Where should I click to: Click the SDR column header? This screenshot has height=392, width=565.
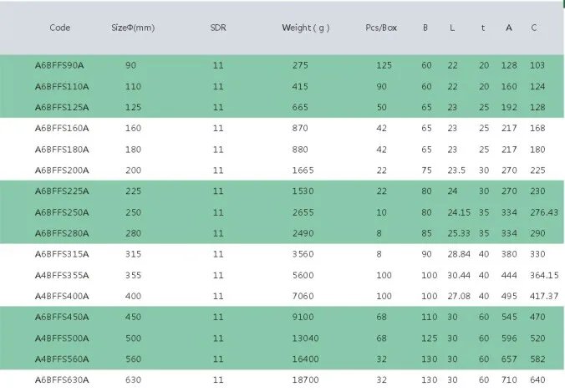(x=218, y=28)
